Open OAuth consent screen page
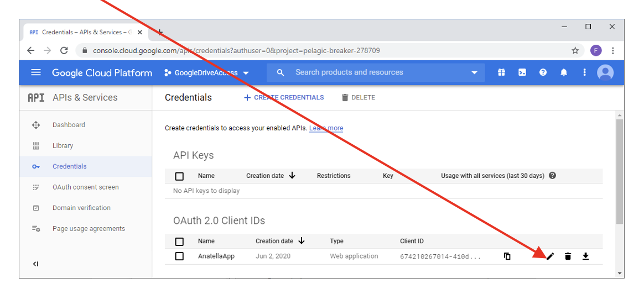The width and height of the screenshot is (644, 294). tap(85, 187)
